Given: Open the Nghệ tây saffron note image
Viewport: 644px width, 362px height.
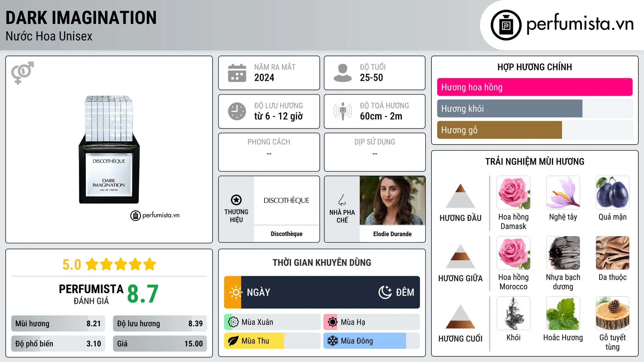Looking at the screenshot, I should coord(563,193).
